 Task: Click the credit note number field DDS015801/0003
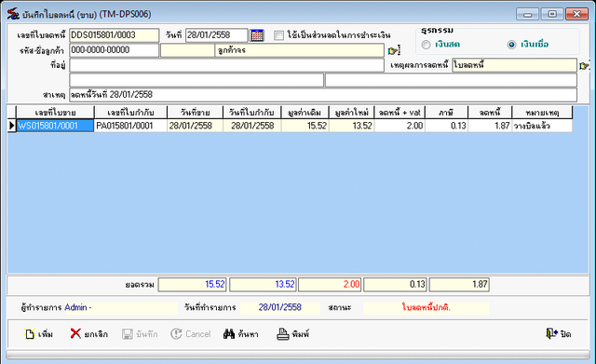114,35
